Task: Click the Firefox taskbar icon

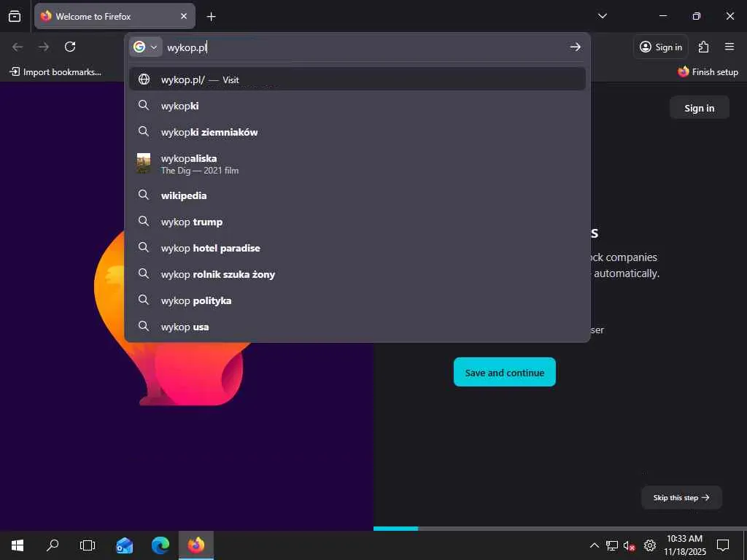Action: pyautogui.click(x=196, y=545)
